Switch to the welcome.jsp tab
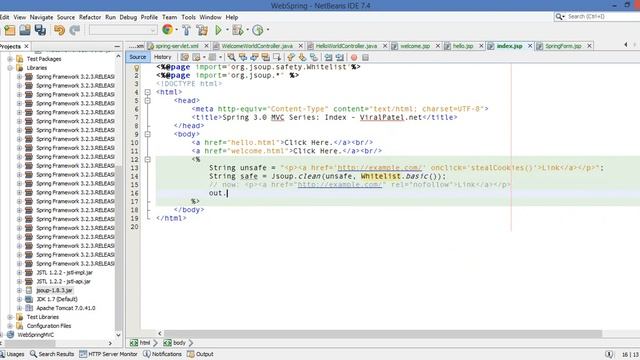This screenshot has width=640, height=360. click(x=415, y=46)
